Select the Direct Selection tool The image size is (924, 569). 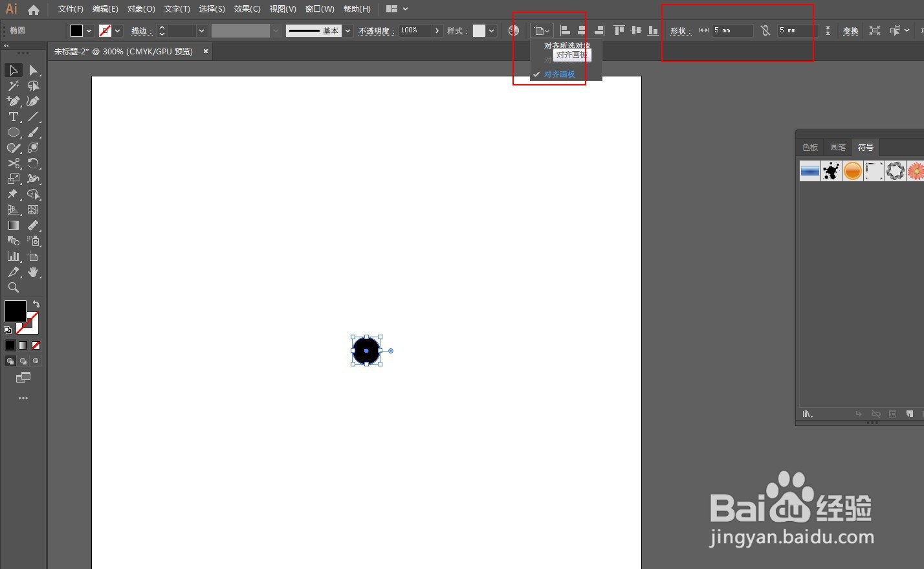(33, 70)
